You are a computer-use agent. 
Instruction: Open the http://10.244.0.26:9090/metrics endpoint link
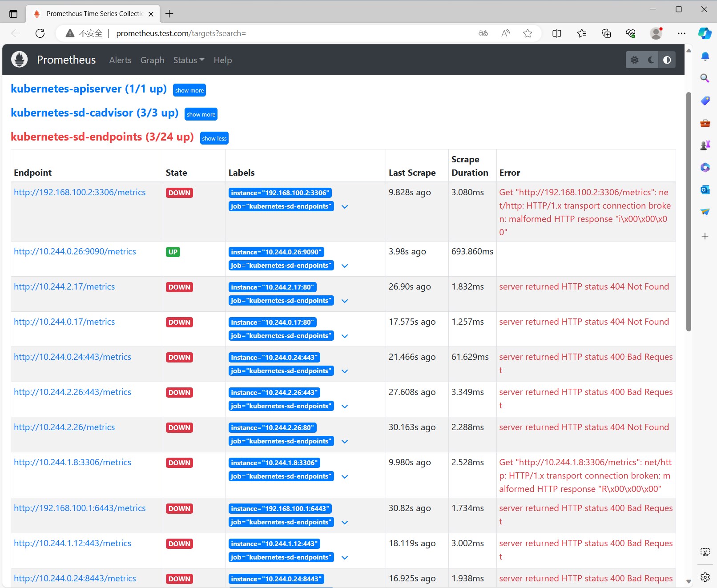tap(75, 251)
